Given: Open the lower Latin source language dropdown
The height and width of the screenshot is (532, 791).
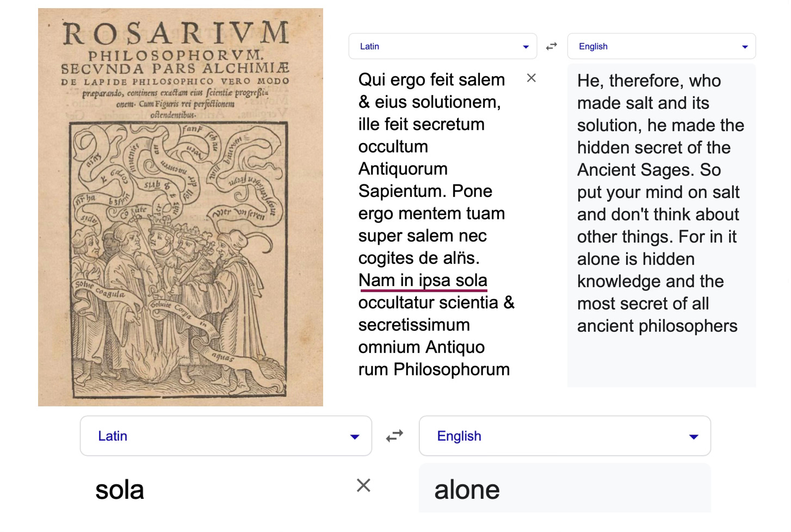Looking at the screenshot, I should (x=226, y=436).
